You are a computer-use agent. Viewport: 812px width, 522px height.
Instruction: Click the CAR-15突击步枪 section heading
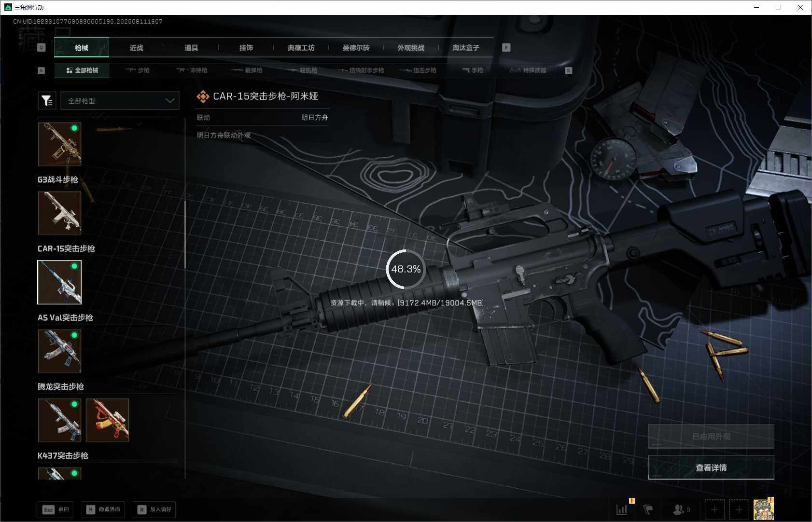point(66,248)
